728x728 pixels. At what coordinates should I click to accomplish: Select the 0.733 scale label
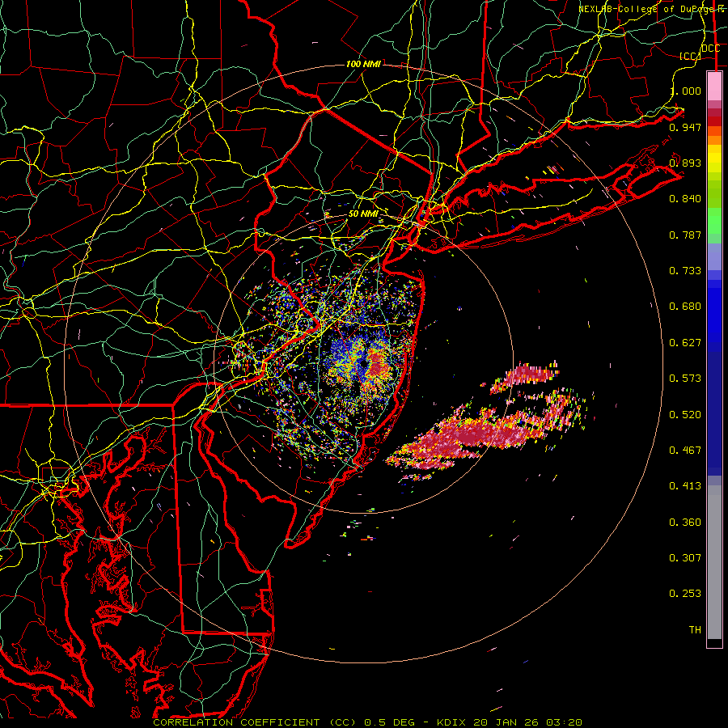point(685,271)
